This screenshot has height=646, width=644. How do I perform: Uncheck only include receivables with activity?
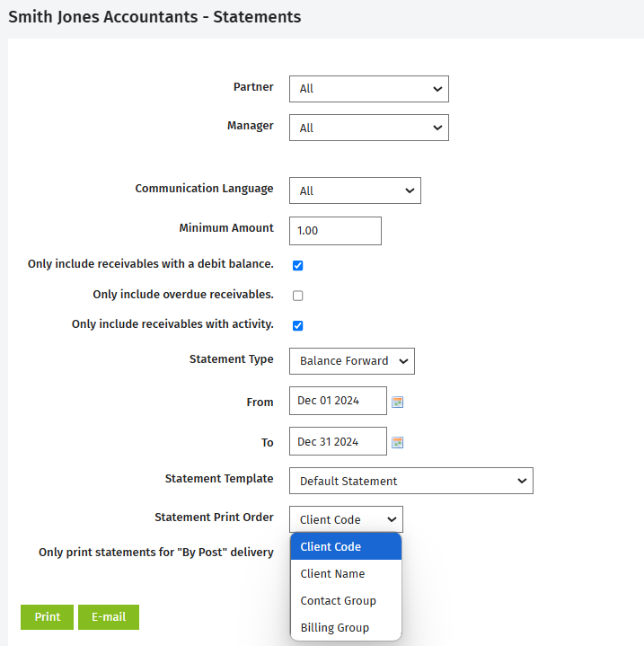[297, 325]
